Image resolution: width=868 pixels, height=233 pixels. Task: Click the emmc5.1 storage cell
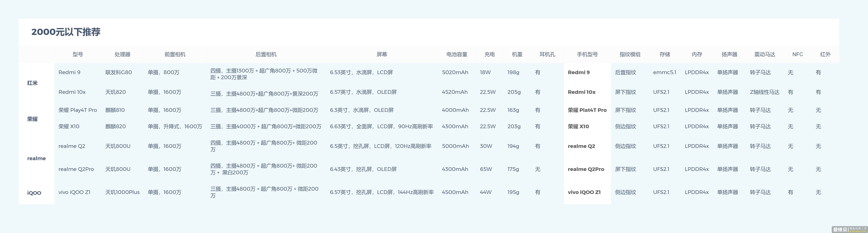pyautogui.click(x=664, y=72)
